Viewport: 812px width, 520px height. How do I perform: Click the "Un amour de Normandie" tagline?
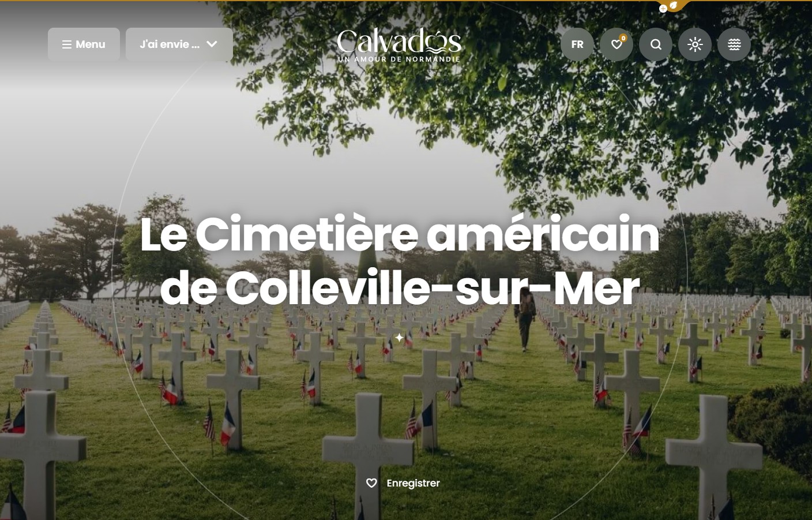click(399, 59)
